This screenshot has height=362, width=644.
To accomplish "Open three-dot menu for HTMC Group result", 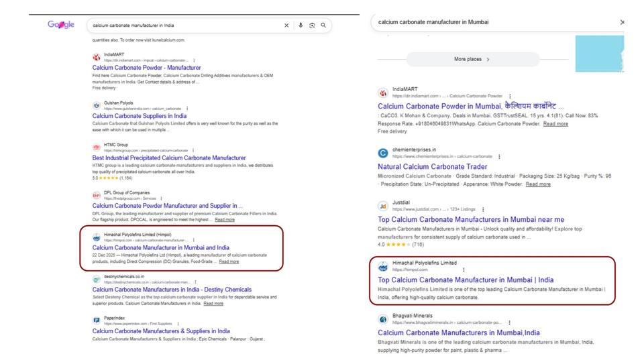I will tap(193, 151).
